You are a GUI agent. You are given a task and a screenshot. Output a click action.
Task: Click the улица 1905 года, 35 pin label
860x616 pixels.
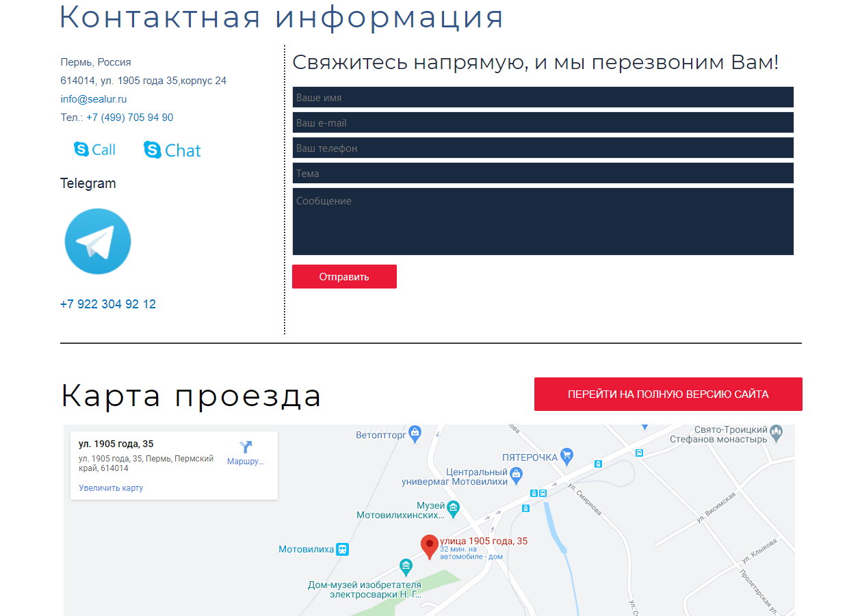coord(484,541)
